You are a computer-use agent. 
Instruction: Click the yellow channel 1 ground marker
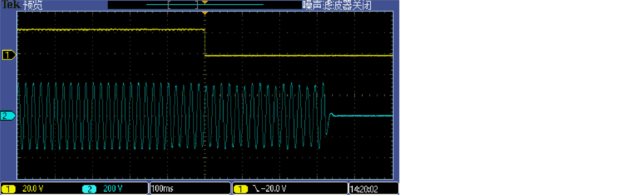point(9,55)
